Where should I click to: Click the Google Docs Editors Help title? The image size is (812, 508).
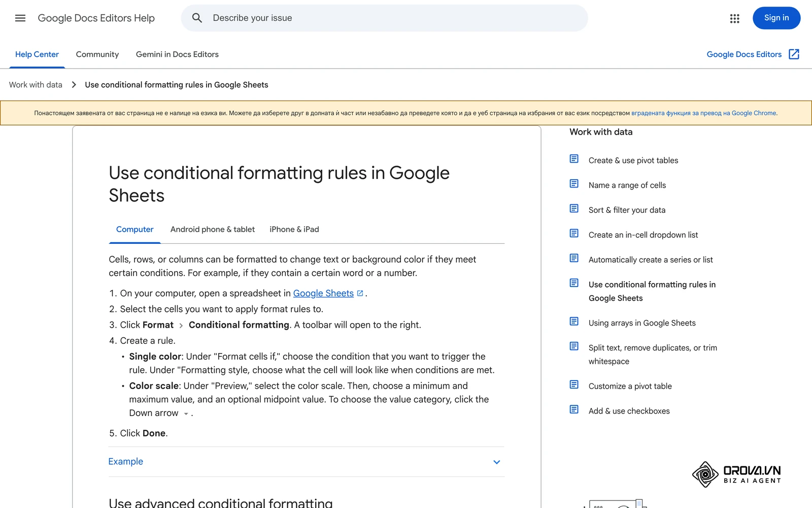96,18
